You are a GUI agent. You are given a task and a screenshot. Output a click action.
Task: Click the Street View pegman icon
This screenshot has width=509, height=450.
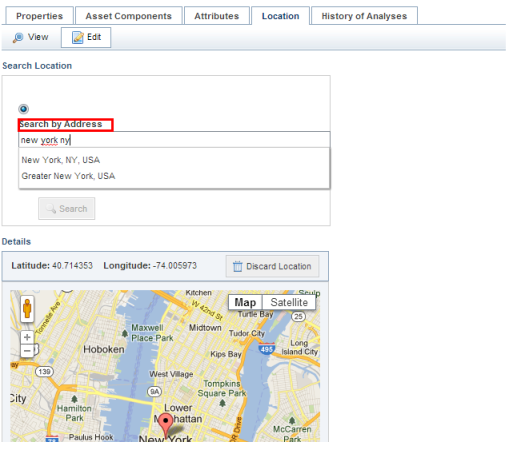pos(27,309)
